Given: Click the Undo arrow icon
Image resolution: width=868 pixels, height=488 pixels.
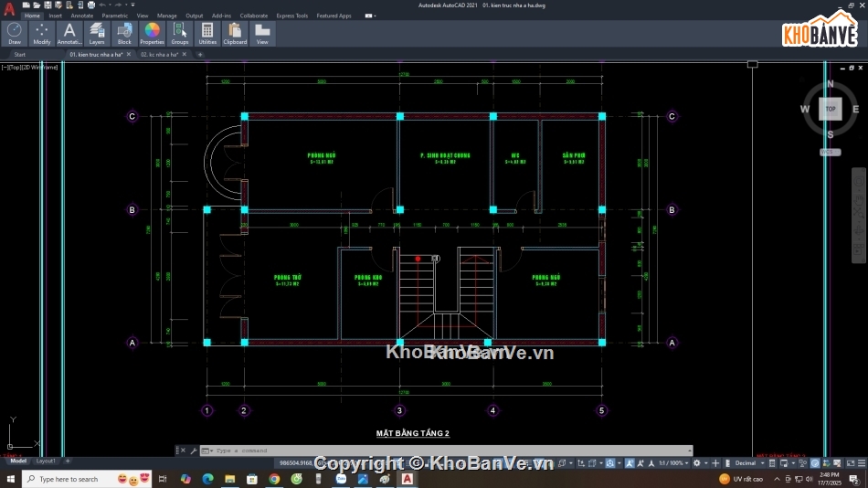Looking at the screenshot, I should 102,5.
